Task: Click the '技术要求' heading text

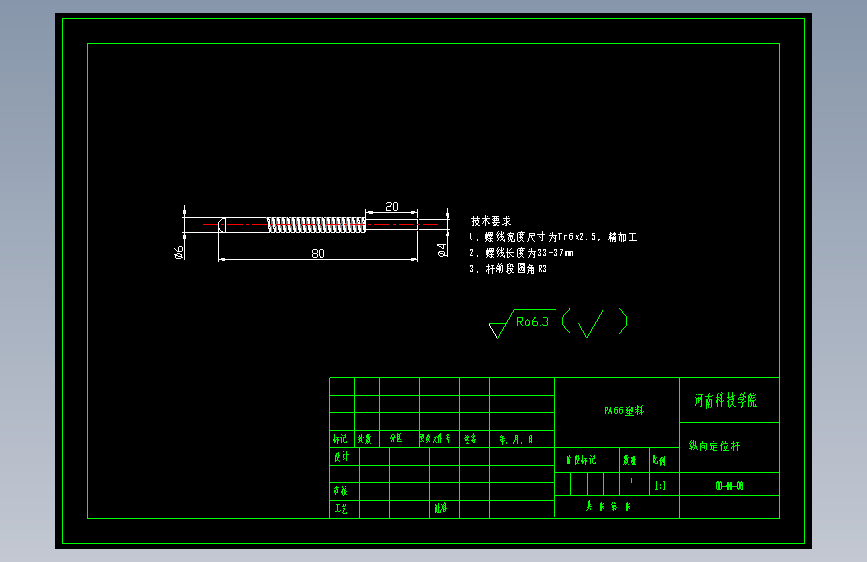Action: pyautogui.click(x=491, y=221)
